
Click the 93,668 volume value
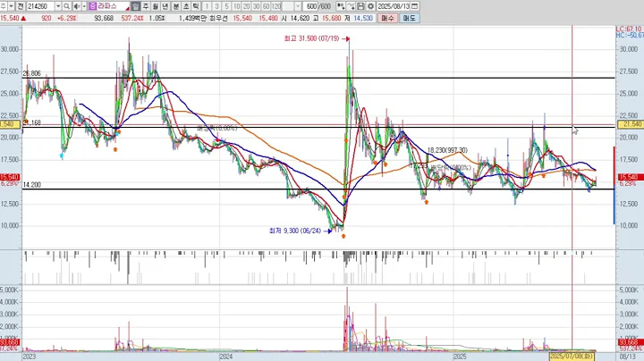coord(104,18)
